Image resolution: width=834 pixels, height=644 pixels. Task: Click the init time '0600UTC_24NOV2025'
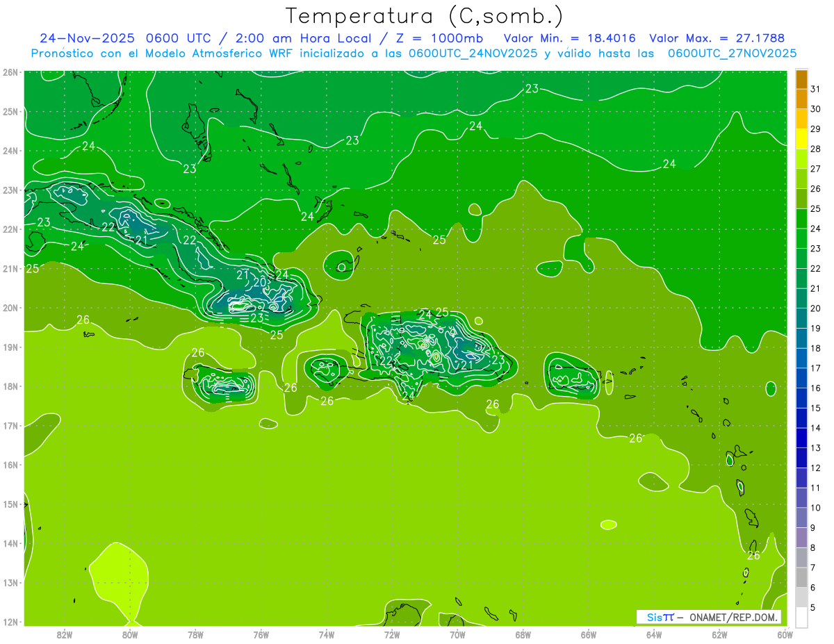473,53
